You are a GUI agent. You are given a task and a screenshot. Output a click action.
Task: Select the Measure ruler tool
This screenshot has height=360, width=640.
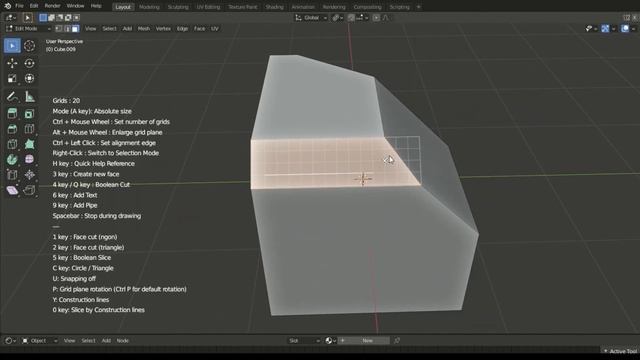coord(29,97)
